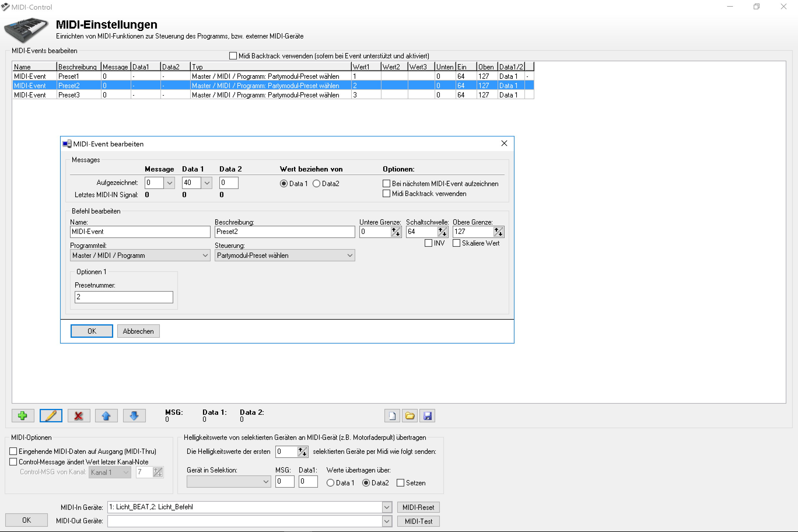Image resolution: width=798 pixels, height=532 pixels.
Task: Enable Midi Backtrack verwenden at the top
Action: (x=233, y=55)
